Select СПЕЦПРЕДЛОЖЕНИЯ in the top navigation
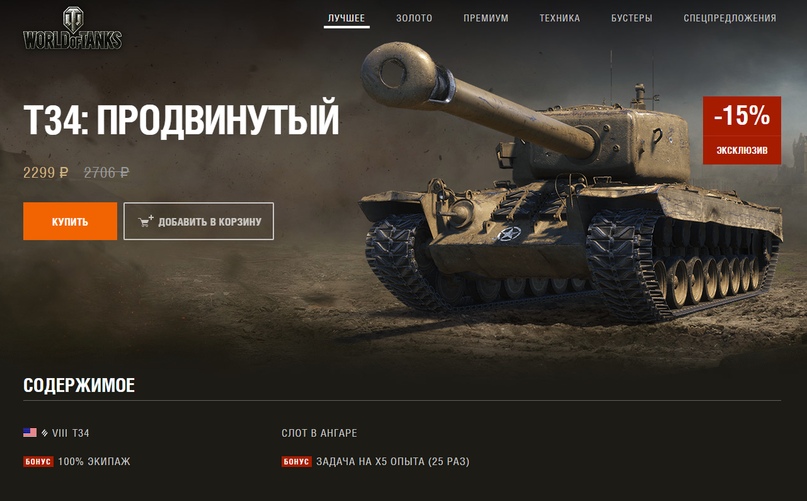The width and height of the screenshot is (807, 501). (x=730, y=18)
